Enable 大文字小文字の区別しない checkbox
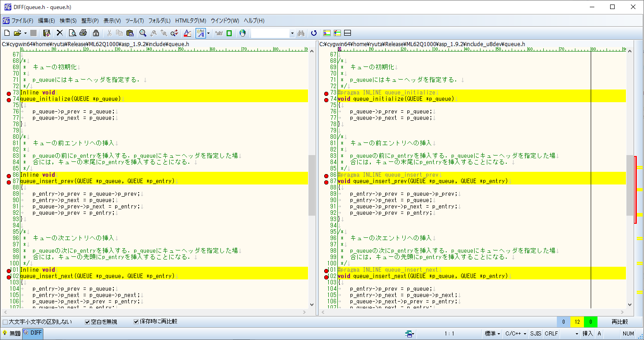 (5, 322)
